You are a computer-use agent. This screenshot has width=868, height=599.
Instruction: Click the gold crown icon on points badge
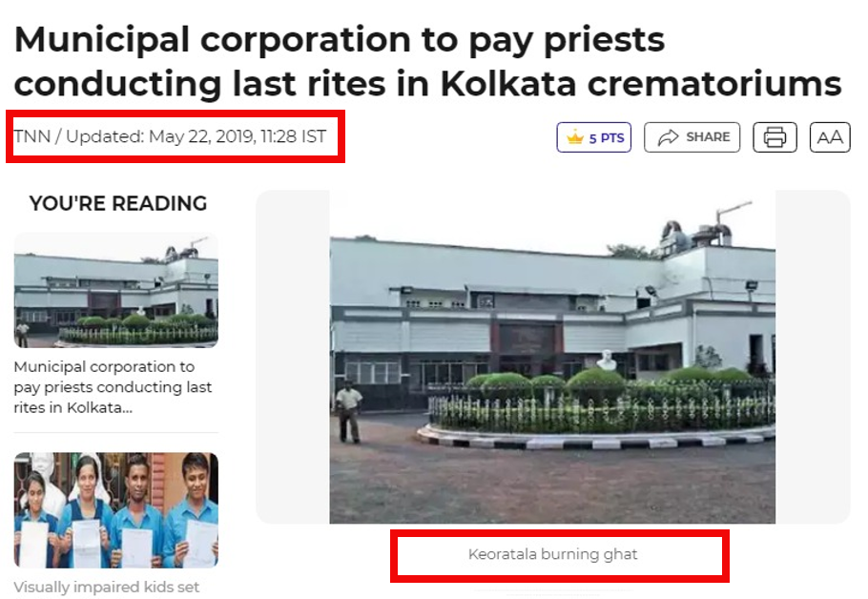575,137
